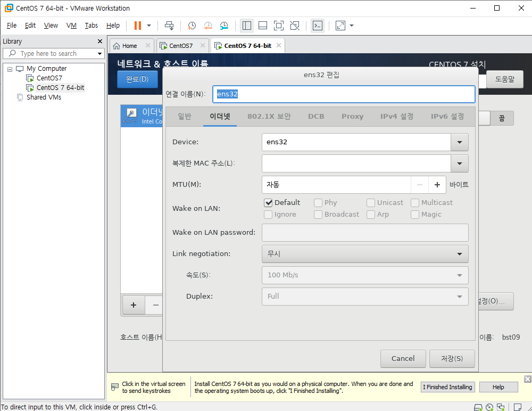Click the 완료(D) done button
The width and height of the screenshot is (532, 411).
click(137, 79)
